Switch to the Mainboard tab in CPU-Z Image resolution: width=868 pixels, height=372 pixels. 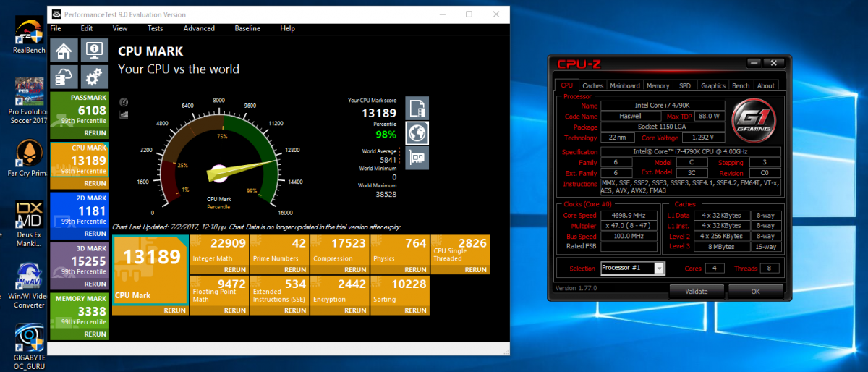[624, 85]
